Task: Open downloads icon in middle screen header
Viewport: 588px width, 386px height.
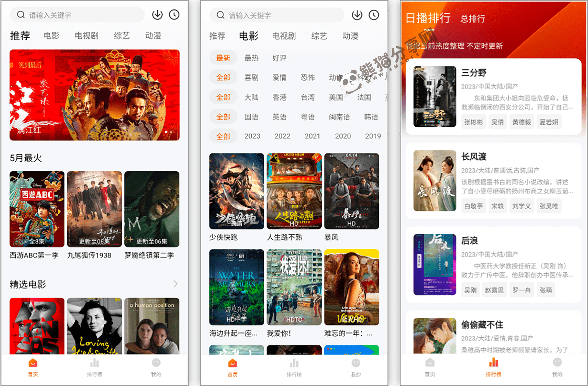Action: 357,15
